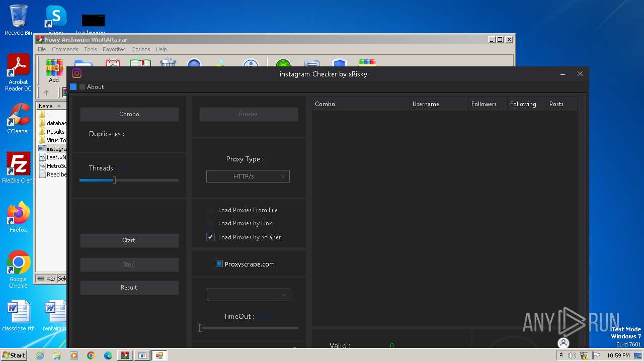Open the CCleaner desktop shortcut
Viewport: 644px width, 362px height.
[18, 119]
